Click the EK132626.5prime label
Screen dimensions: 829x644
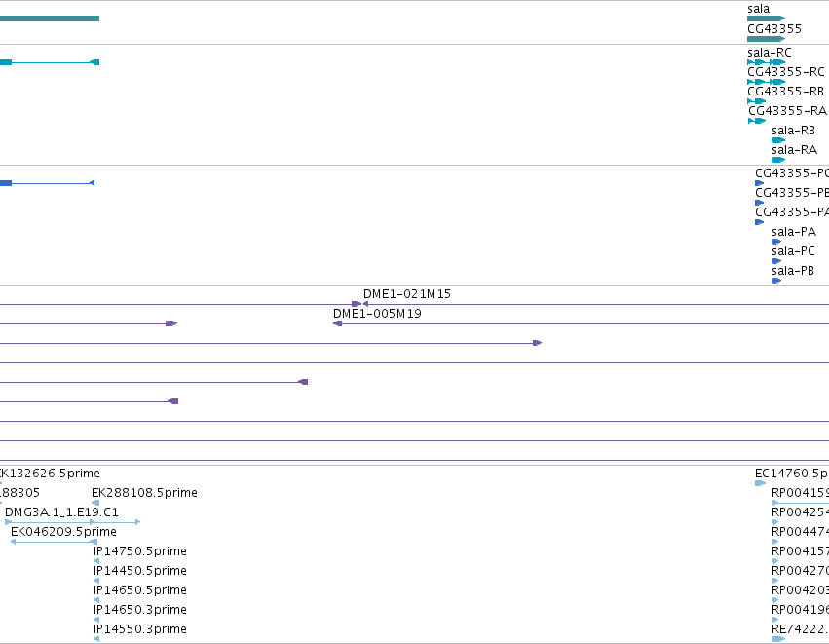click(50, 473)
